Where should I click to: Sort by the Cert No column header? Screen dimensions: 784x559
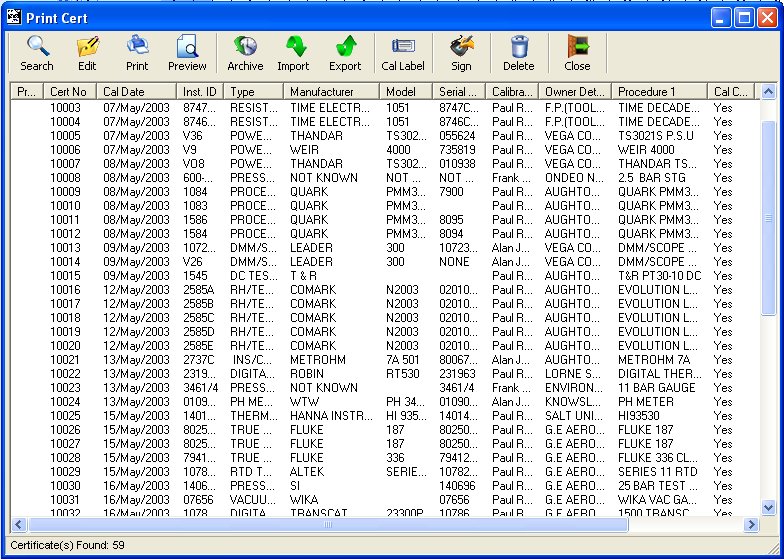[x=69, y=92]
